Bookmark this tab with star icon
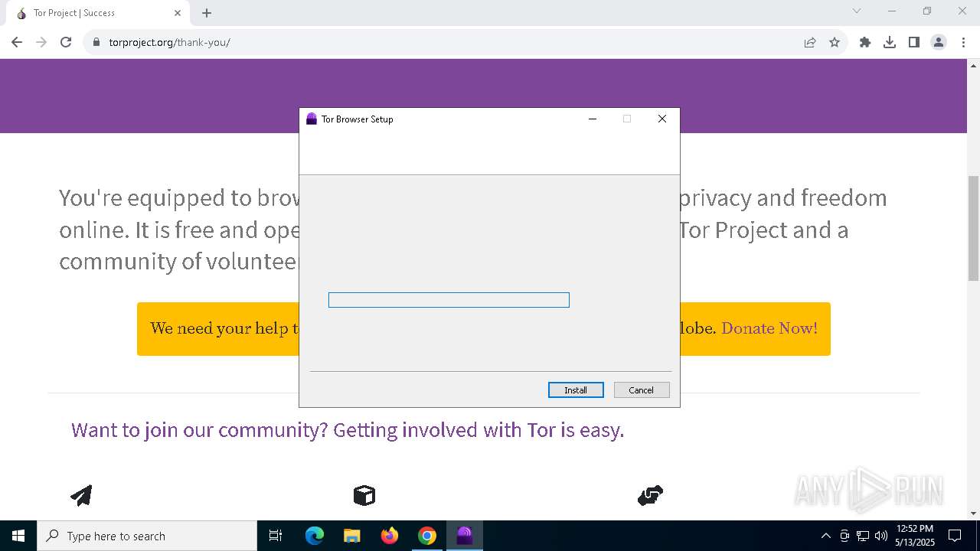980x551 pixels. click(835, 42)
